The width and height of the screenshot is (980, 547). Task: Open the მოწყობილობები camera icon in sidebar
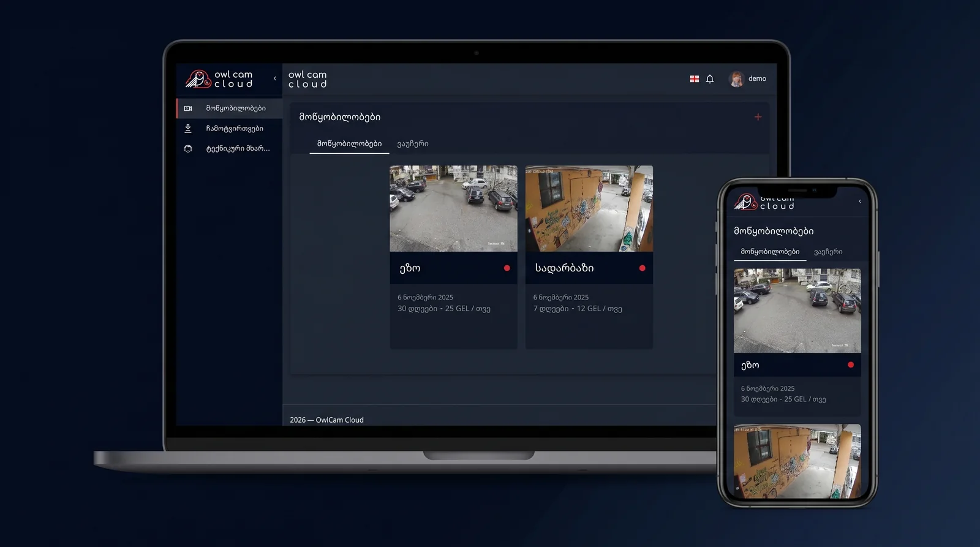[188, 108]
